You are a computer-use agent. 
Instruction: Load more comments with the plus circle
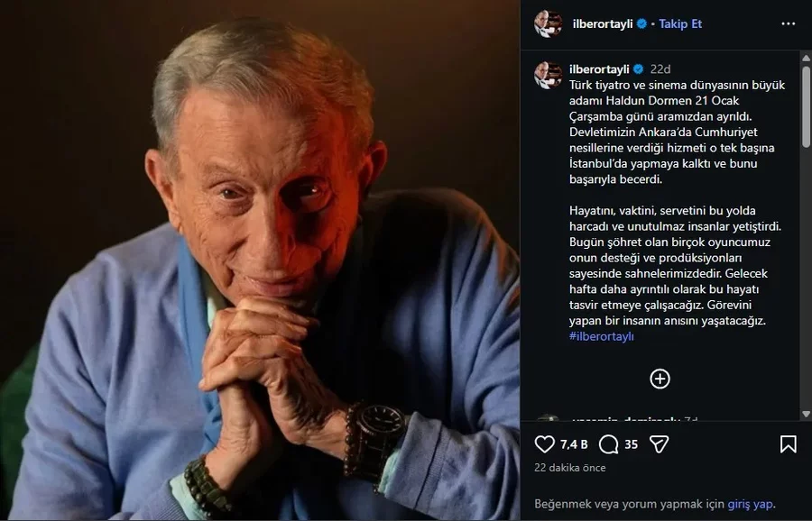click(x=660, y=379)
